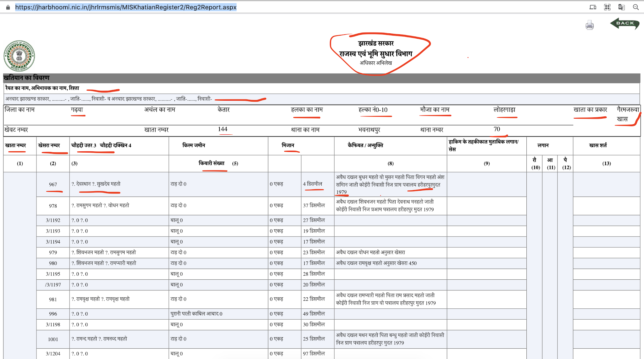Click khesra number 3/1192 cell
This screenshot has width=644, height=359.
click(53, 220)
